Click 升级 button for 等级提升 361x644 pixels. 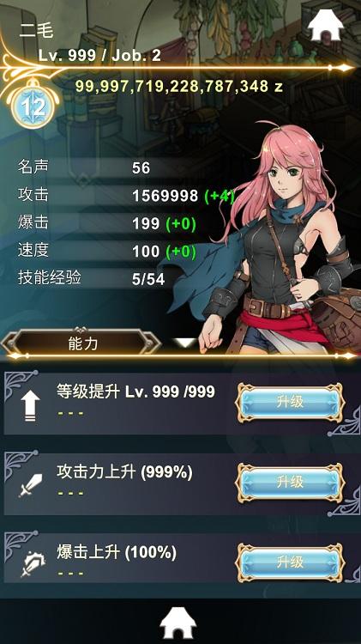tap(290, 403)
